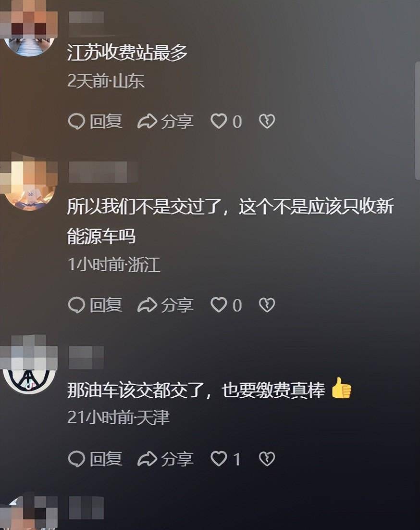Share the 天津 user's comment
The width and height of the screenshot is (420, 530).
[165, 459]
